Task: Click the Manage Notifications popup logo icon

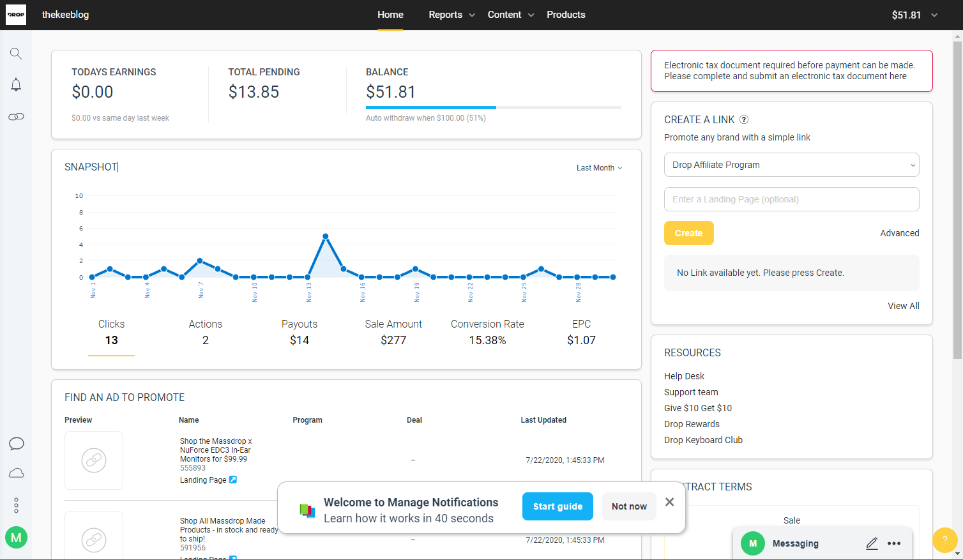Action: pos(307,510)
